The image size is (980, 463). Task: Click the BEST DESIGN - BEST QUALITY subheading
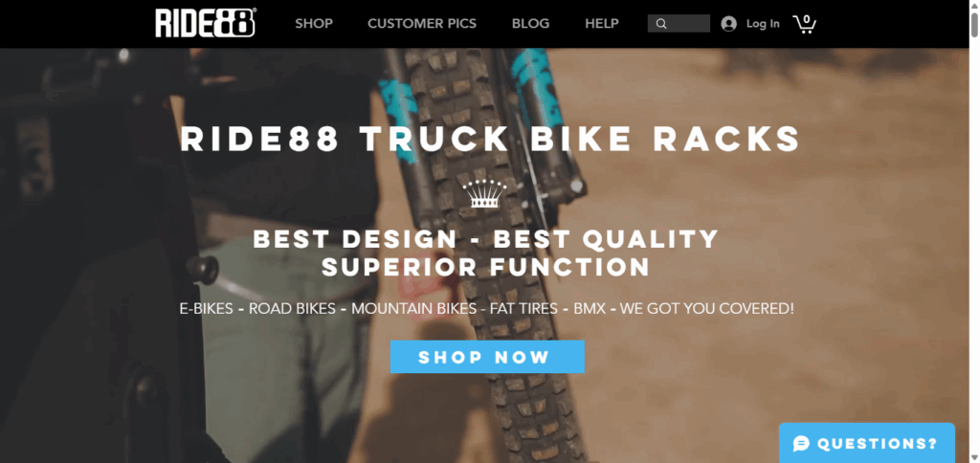pyautogui.click(x=486, y=239)
